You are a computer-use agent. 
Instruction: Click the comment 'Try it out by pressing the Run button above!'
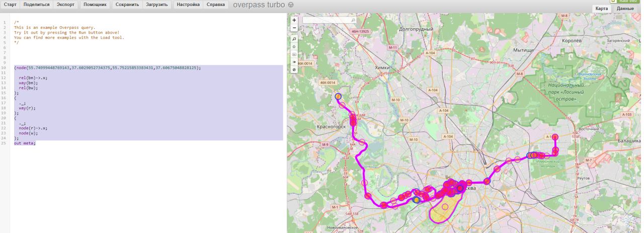(66, 32)
